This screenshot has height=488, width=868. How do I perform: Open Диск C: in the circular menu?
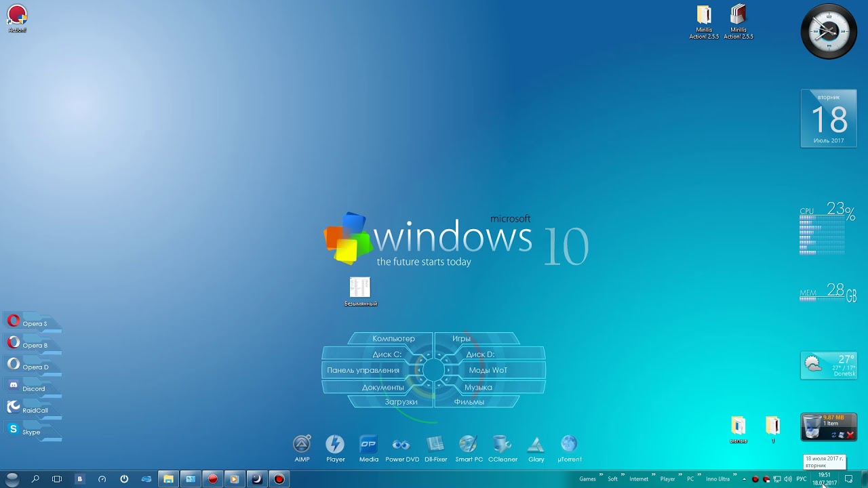click(387, 354)
